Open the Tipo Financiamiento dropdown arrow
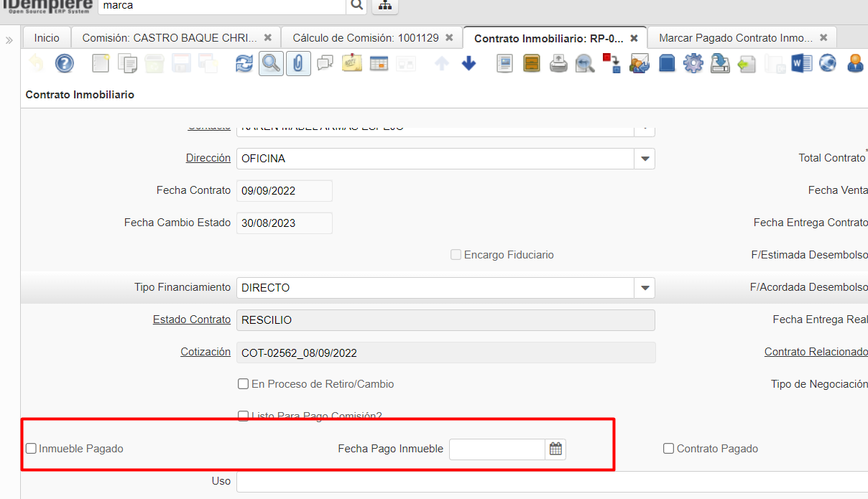Viewport: 868px width, 499px height. (x=645, y=288)
